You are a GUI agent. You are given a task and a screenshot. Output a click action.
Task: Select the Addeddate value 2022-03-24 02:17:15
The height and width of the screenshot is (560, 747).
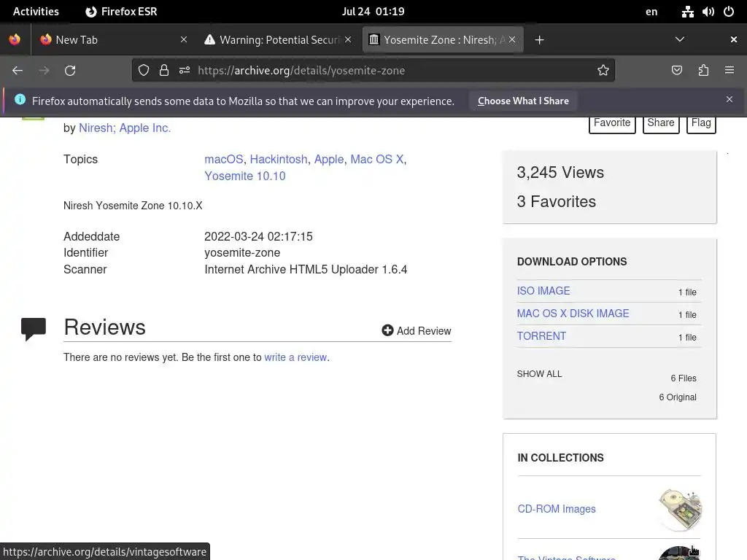tap(258, 236)
